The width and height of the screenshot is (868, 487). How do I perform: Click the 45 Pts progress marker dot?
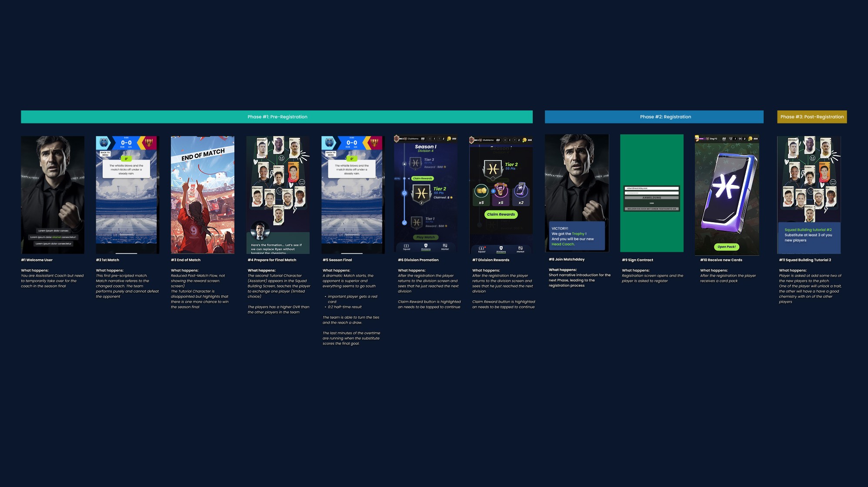[404, 178]
